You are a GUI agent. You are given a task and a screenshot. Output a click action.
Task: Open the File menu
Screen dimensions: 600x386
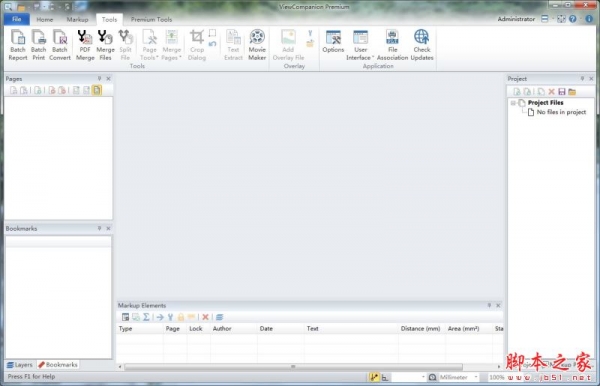(16, 19)
